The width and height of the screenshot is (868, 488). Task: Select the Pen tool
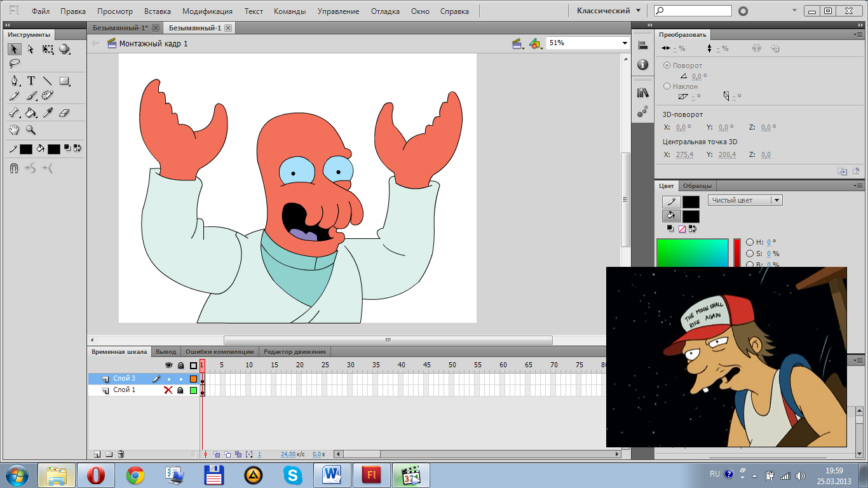(x=14, y=81)
